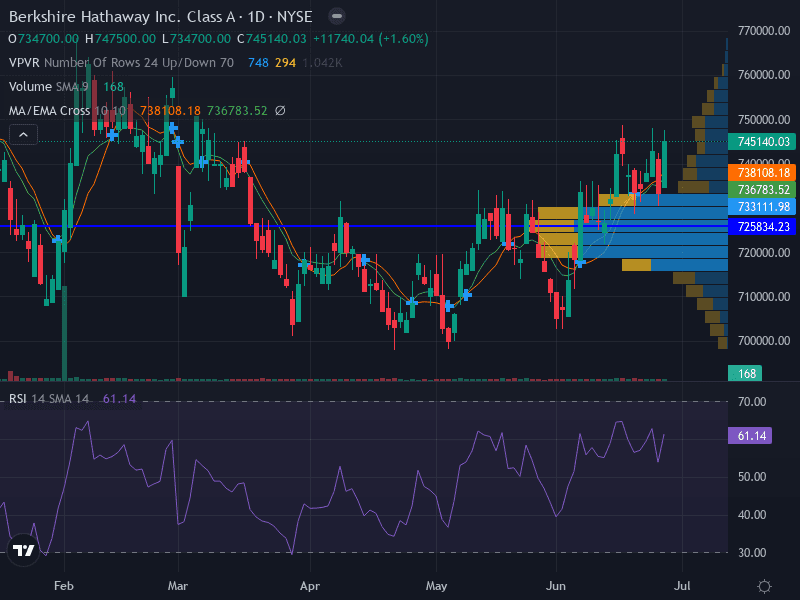
Task: Click the Apr date axis label
Action: [x=310, y=586]
